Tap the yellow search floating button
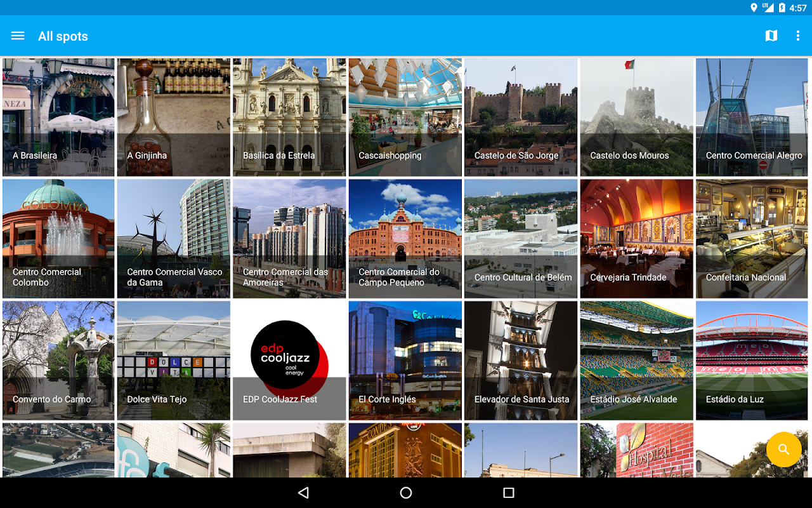 pos(784,450)
